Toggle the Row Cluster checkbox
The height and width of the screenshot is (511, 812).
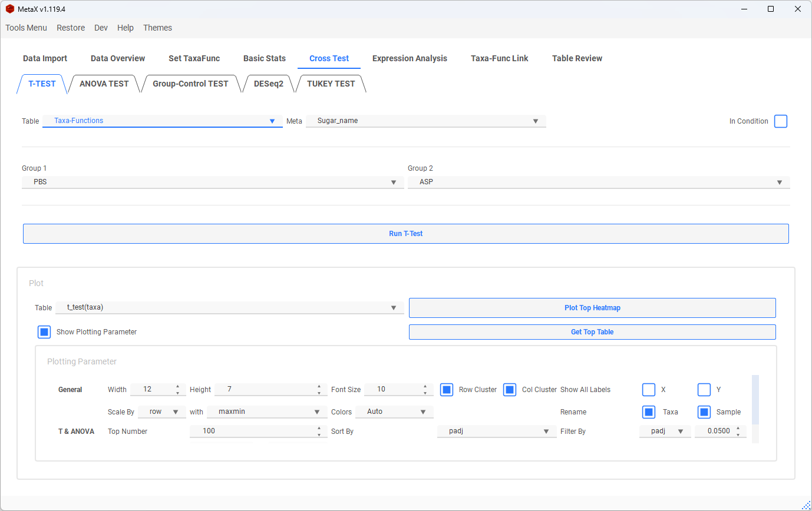click(447, 390)
